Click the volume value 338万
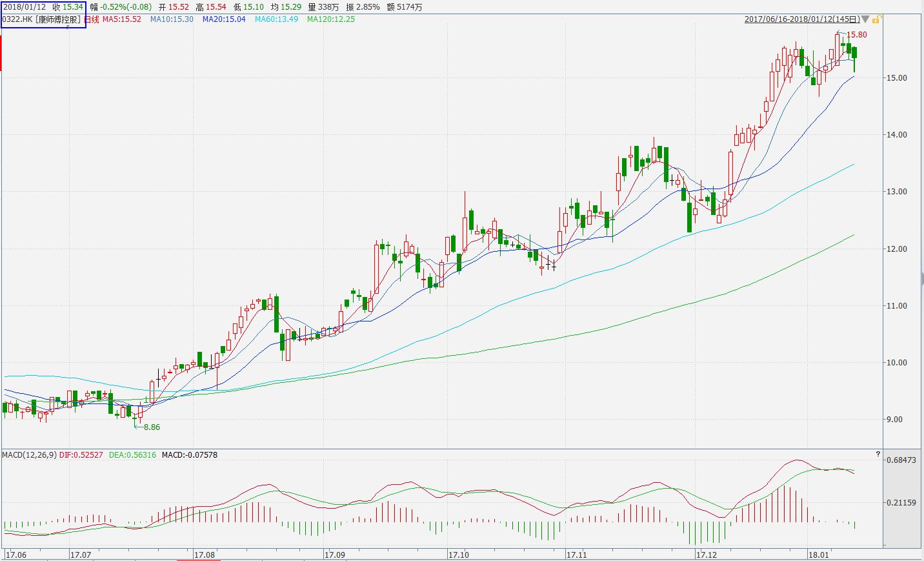Screen dimensions: 924x561 pyautogui.click(x=328, y=7)
